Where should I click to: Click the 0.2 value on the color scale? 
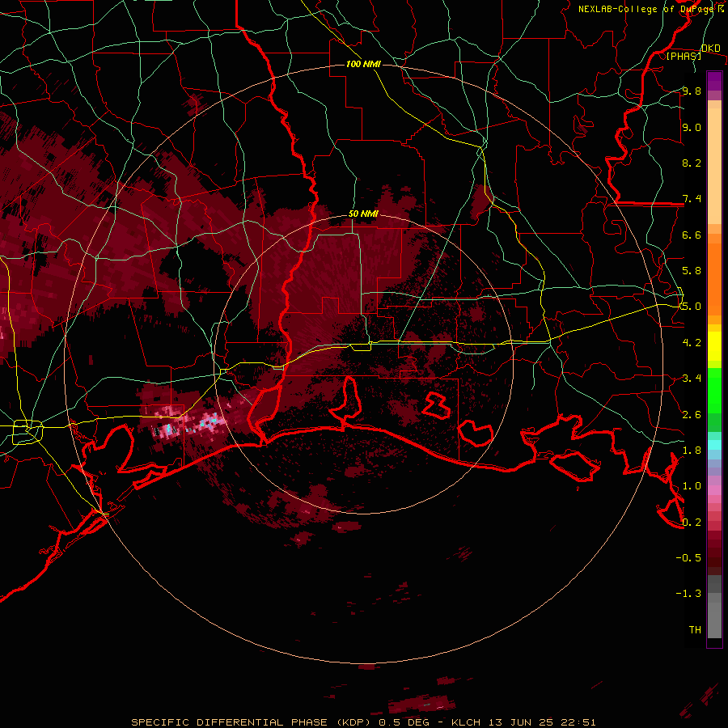click(x=692, y=523)
